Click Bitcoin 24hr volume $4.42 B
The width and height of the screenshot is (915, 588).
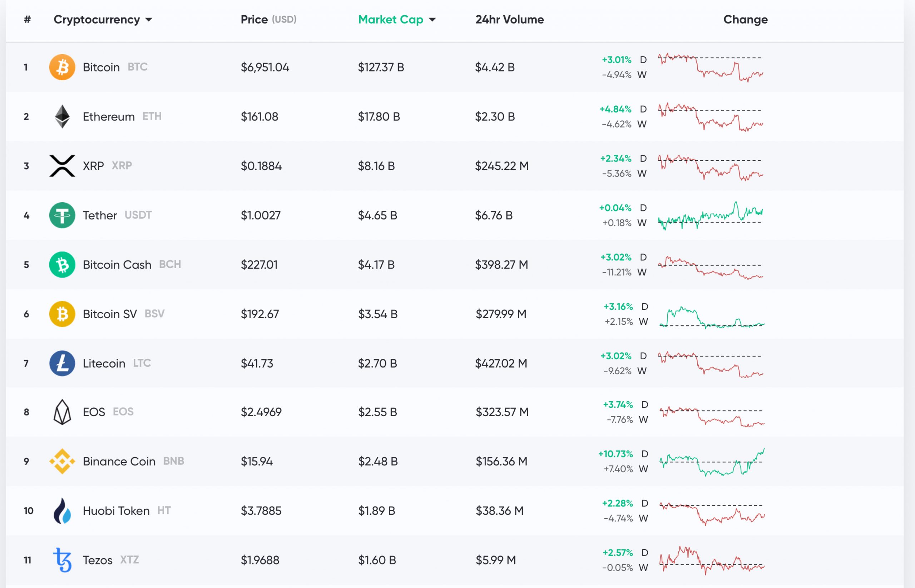[495, 67]
